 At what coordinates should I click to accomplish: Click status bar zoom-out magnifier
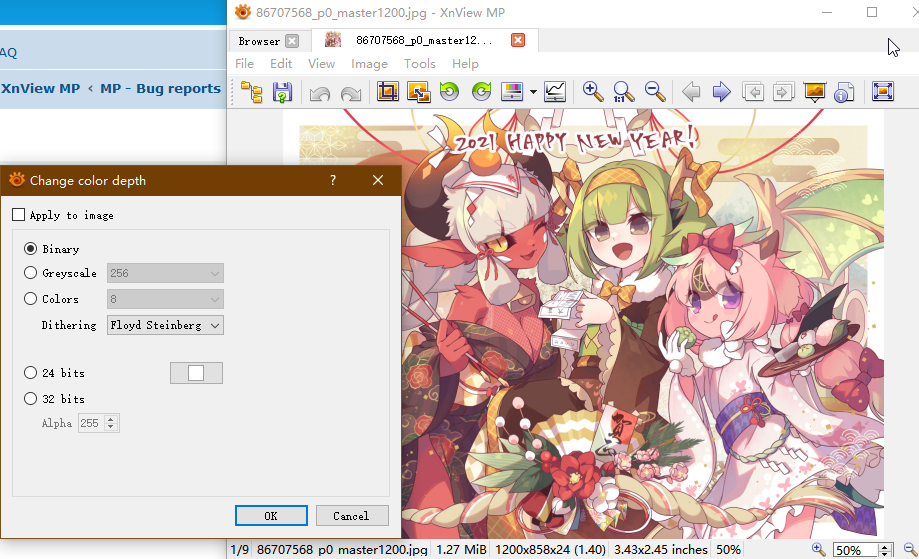pyautogui.click(x=910, y=549)
